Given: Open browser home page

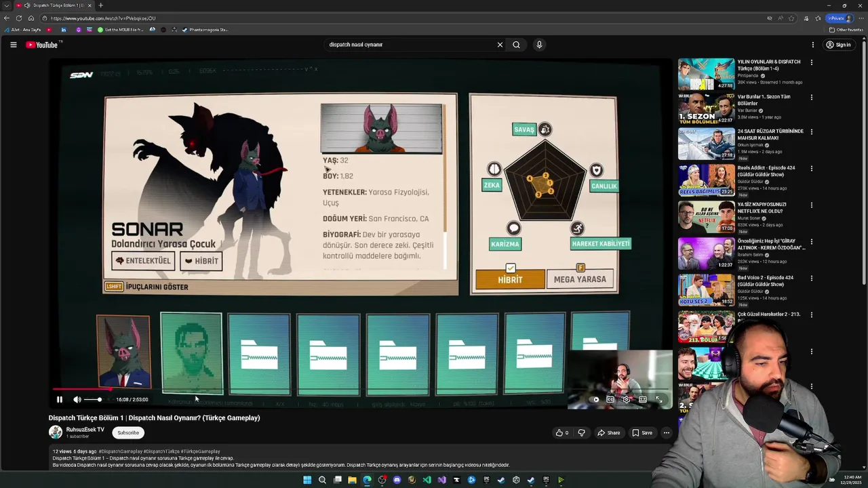Looking at the screenshot, I should (31, 18).
